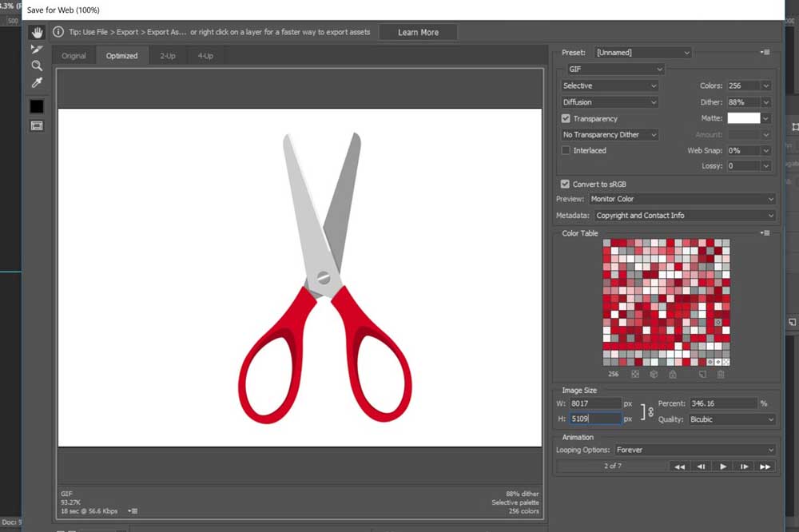Open the No Transparency Dither dropdown
The image size is (799, 532).
tap(610, 134)
